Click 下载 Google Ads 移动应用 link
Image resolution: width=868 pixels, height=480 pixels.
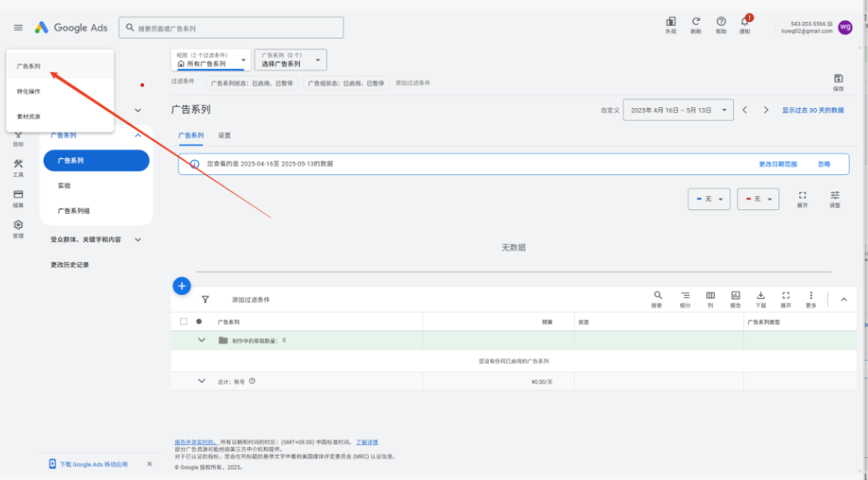coord(94,464)
